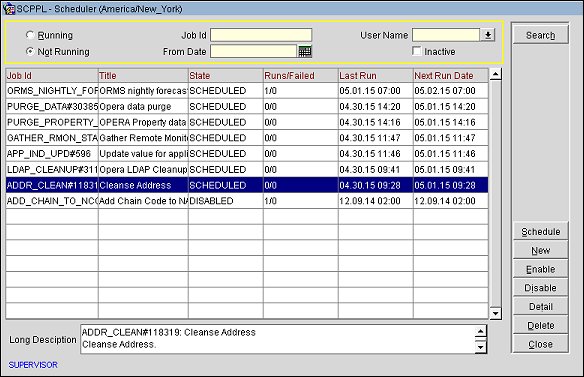Click the Job Id input field
Viewport: 584px width, 377px height.
click(x=261, y=35)
